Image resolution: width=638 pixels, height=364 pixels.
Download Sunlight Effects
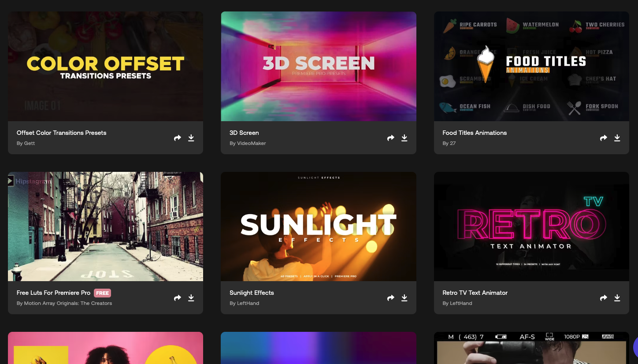click(x=404, y=298)
